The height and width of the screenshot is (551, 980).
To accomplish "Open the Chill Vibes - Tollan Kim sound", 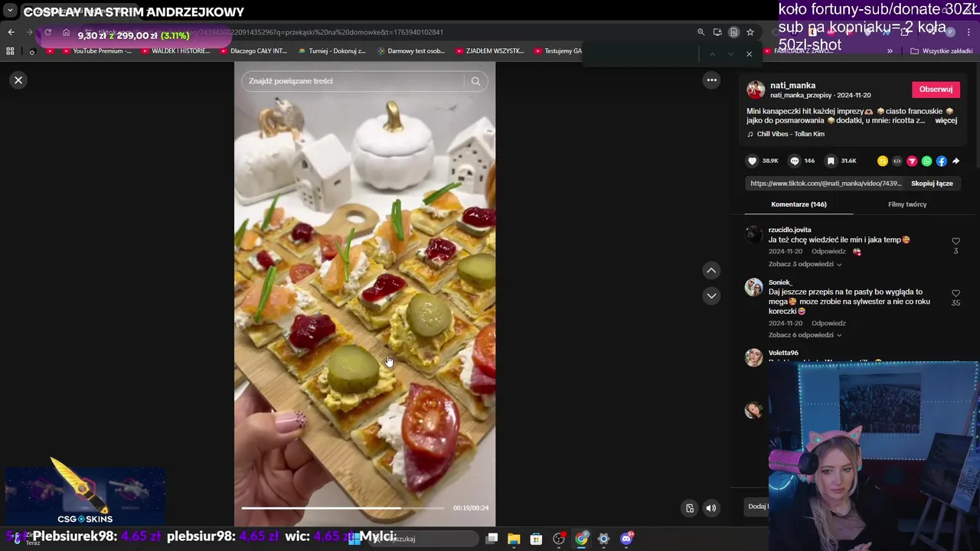I will point(790,134).
